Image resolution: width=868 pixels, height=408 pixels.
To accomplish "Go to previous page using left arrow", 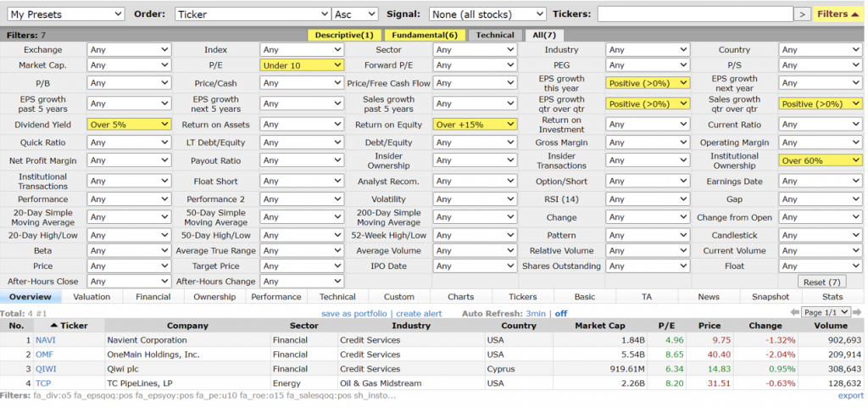I will click(x=793, y=313).
